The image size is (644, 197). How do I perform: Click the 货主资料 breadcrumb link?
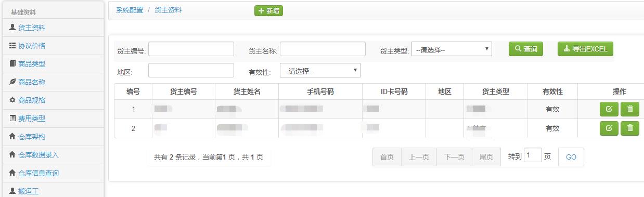coord(168,10)
